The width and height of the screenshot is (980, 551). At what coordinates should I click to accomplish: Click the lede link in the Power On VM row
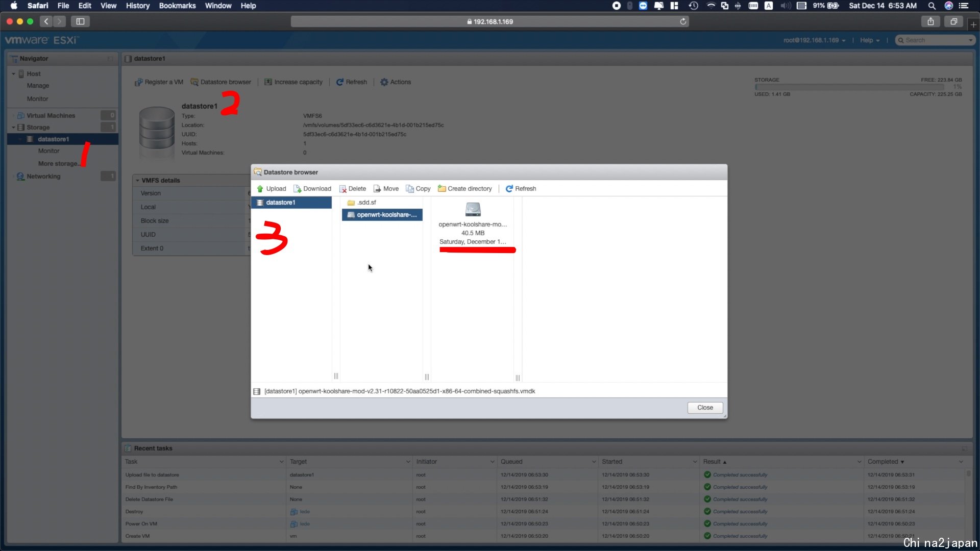pos(305,524)
